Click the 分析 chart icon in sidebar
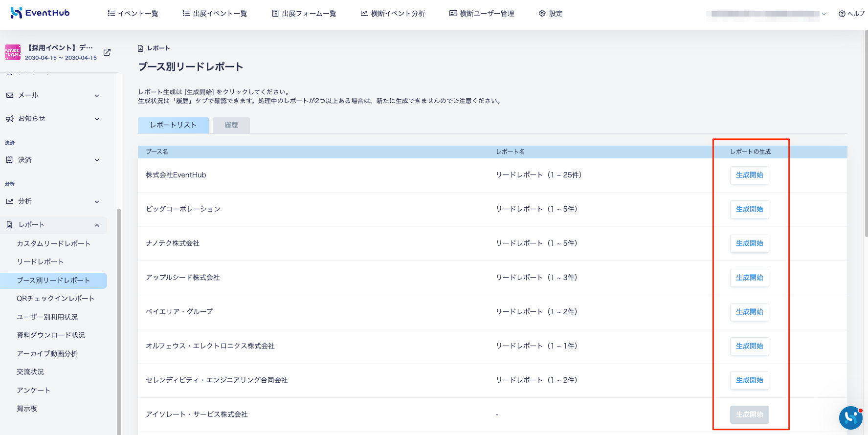Image resolution: width=868 pixels, height=435 pixels. pyautogui.click(x=10, y=201)
